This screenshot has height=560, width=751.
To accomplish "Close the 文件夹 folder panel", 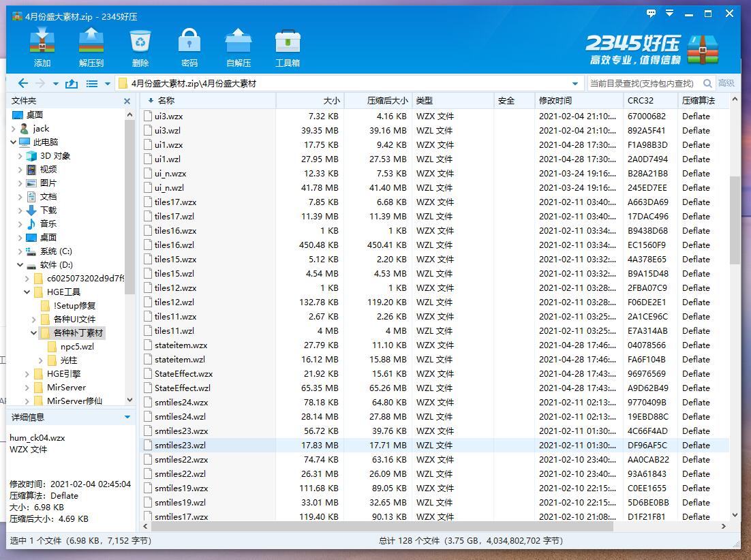I will pos(127,101).
